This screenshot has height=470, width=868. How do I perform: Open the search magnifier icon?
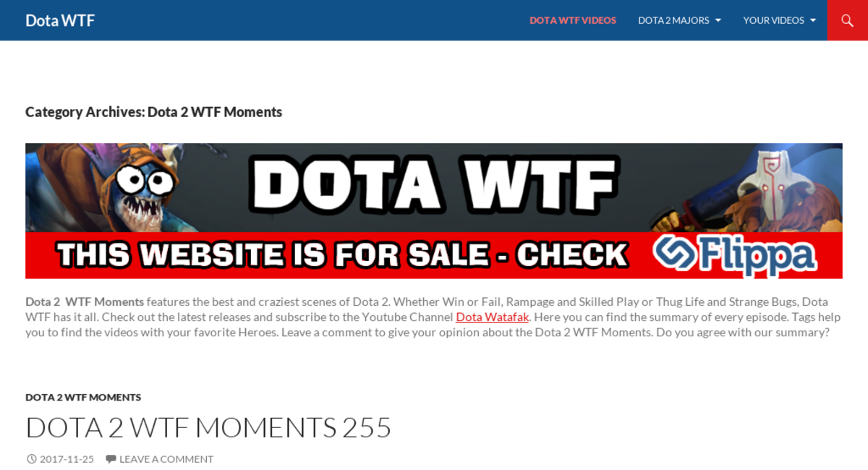click(847, 20)
